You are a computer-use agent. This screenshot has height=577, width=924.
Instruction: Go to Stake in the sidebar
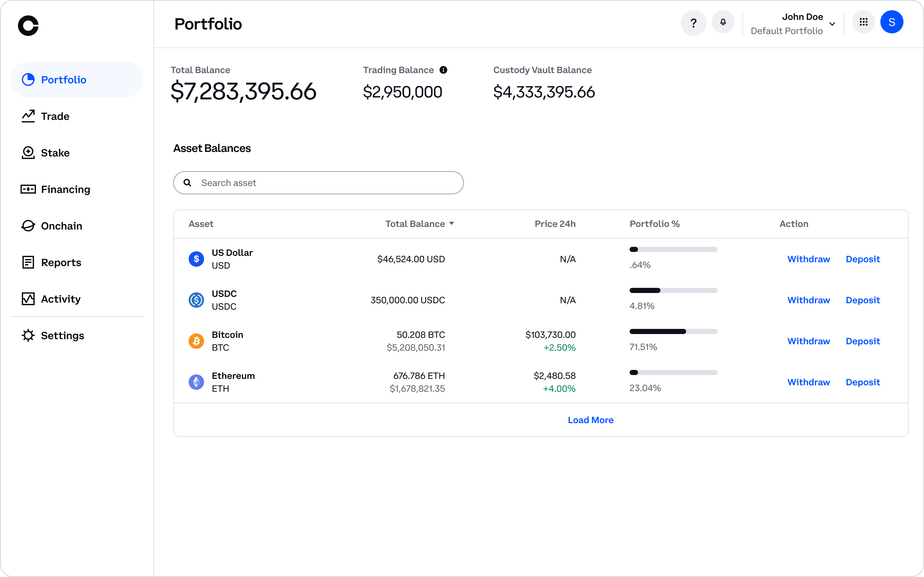tap(55, 153)
